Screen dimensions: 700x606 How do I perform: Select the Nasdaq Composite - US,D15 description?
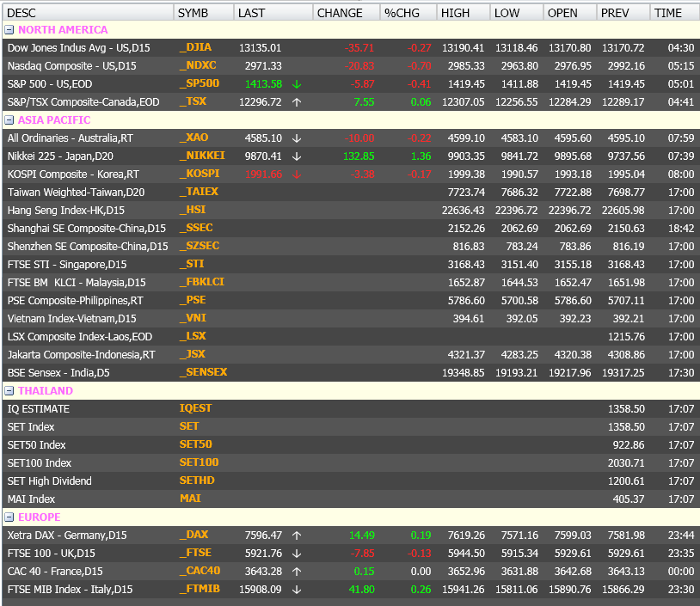pyautogui.click(x=72, y=66)
